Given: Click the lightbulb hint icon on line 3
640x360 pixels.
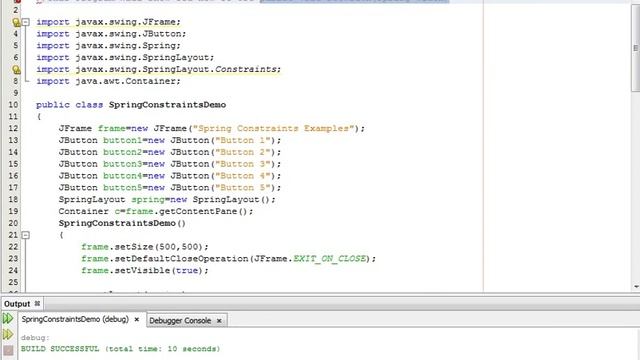Looking at the screenshot, I should [16, 22].
